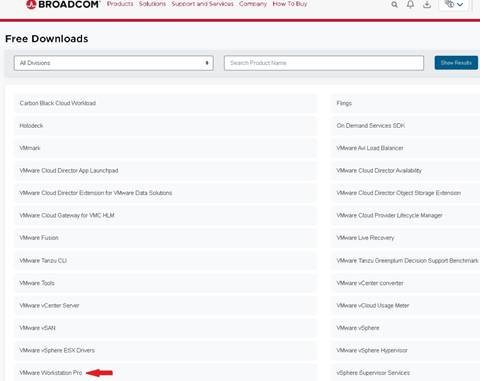Expand the language selector dropdown
480x381 pixels.
tap(454, 5)
